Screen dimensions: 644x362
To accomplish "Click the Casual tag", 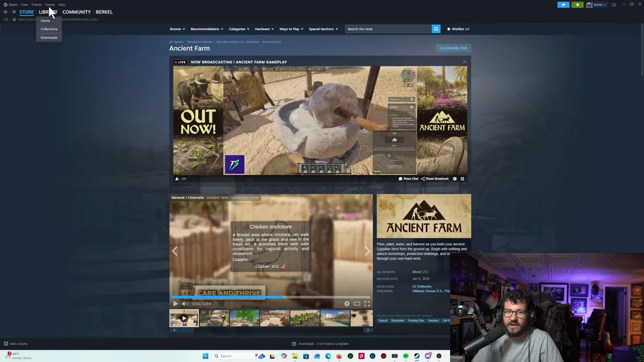I will pos(383,320).
